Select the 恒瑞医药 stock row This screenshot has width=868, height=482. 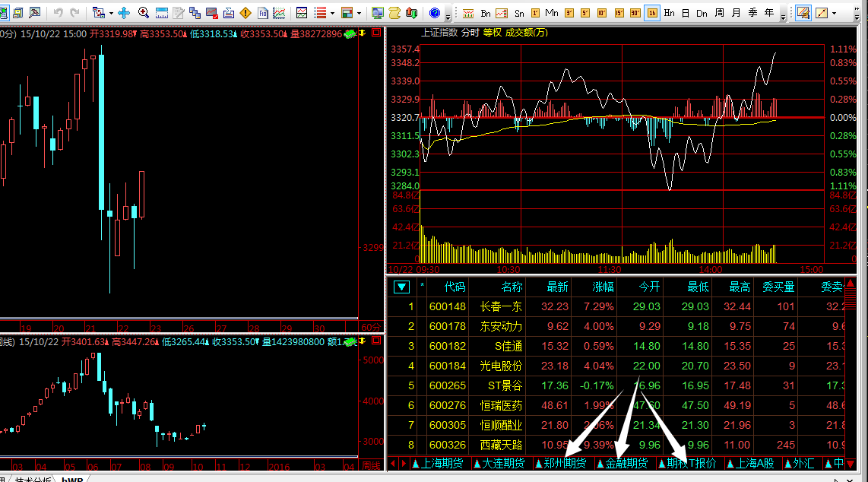pyautogui.click(x=502, y=405)
